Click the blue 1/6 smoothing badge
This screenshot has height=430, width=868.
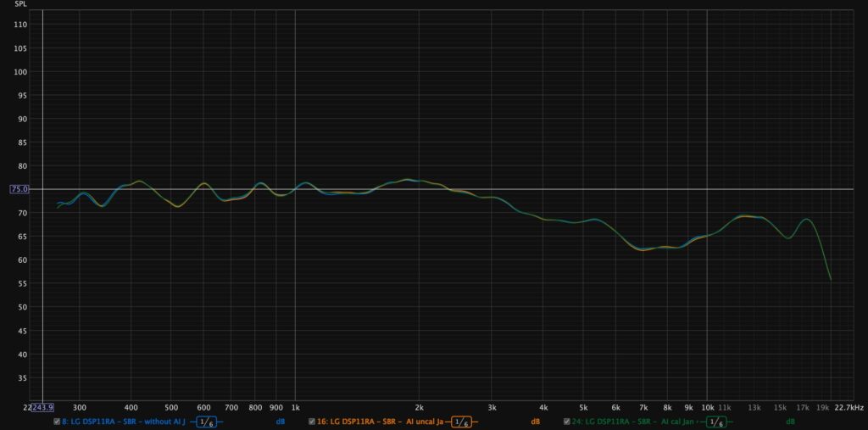207,422
